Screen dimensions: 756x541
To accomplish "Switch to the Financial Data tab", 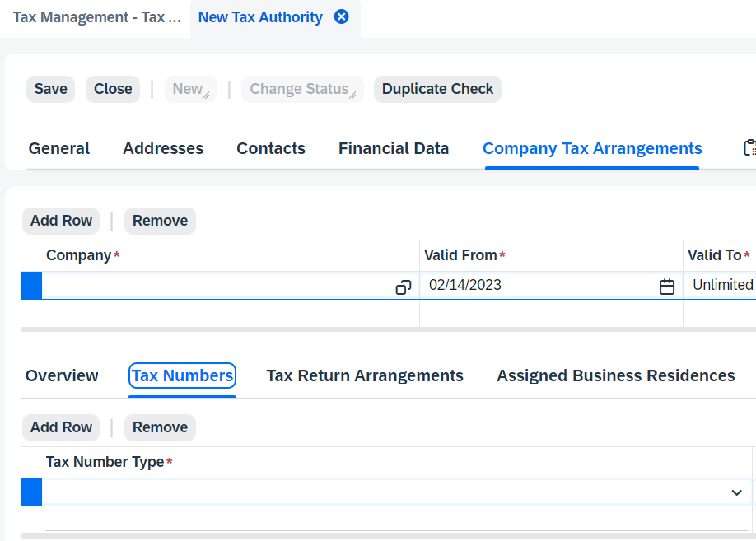I will [x=394, y=148].
